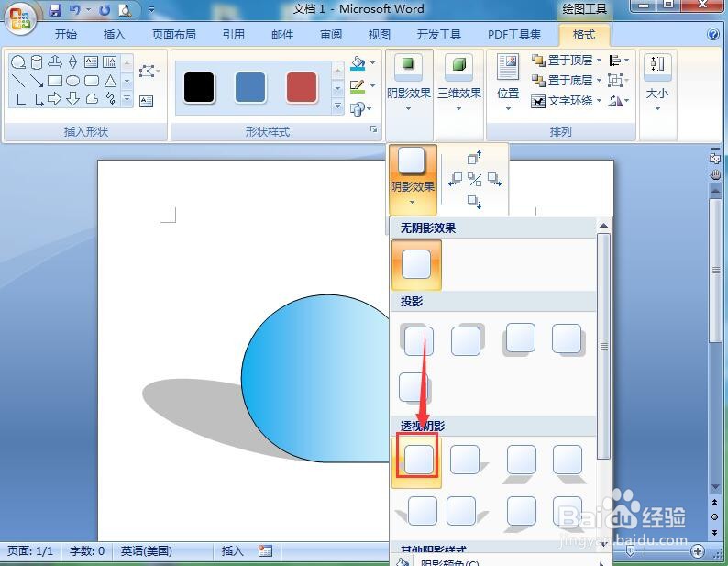Save the document via Quick Access toolbar
728x566 pixels.
[55, 9]
